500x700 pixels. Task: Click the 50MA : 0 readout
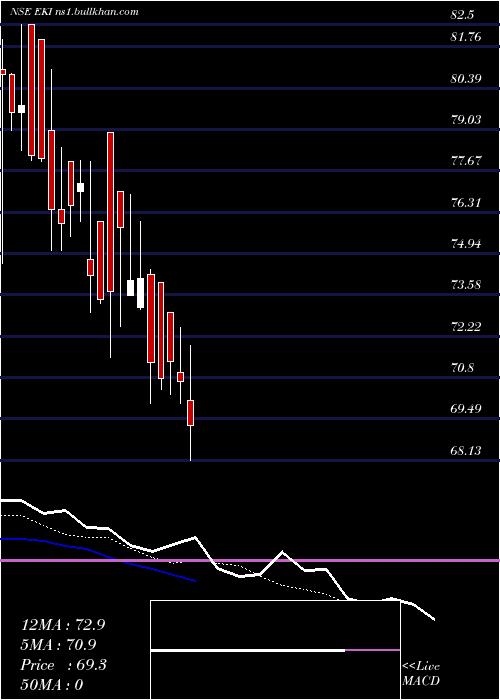click(x=52, y=685)
